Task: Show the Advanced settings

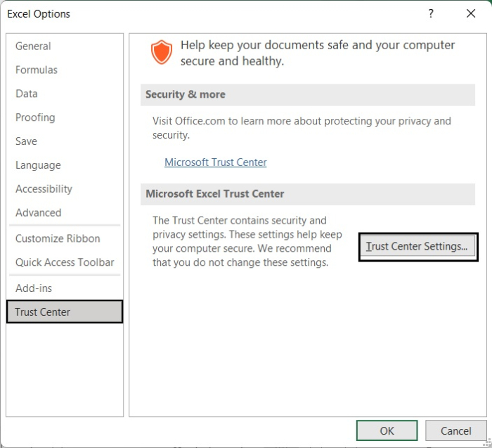Action: 39,213
